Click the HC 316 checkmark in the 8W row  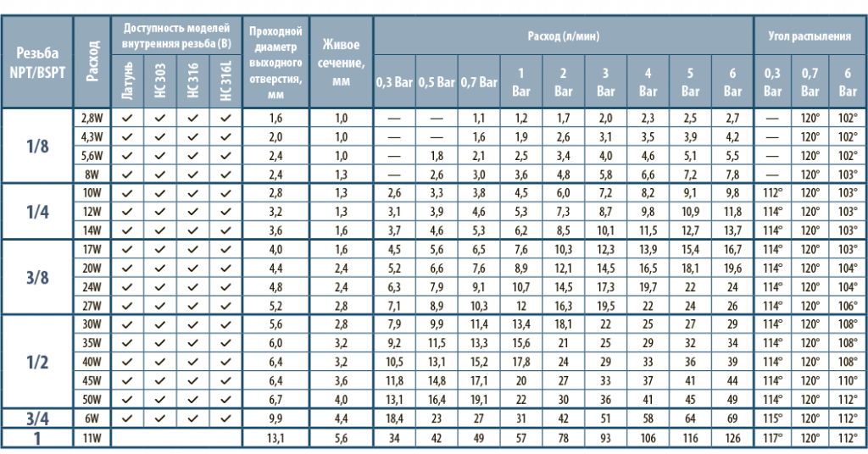(192, 174)
